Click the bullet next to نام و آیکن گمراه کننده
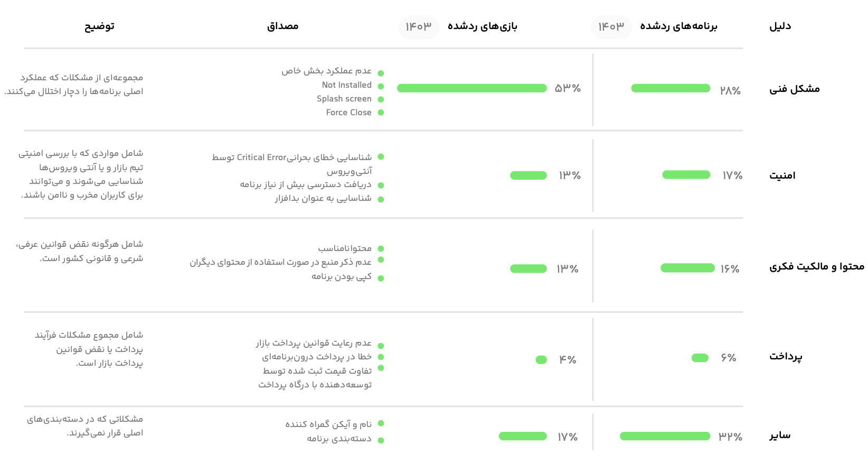Viewport: 868px width, 463px height. [381, 423]
